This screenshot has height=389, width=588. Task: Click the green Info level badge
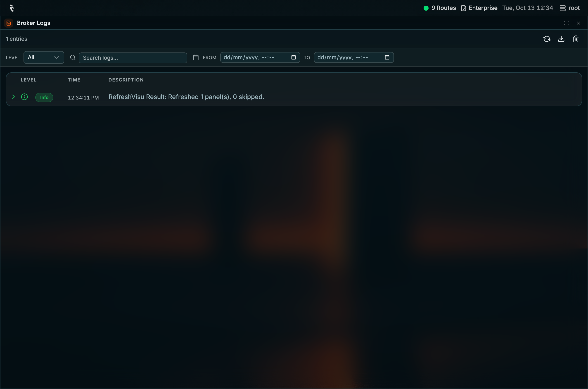coord(44,97)
